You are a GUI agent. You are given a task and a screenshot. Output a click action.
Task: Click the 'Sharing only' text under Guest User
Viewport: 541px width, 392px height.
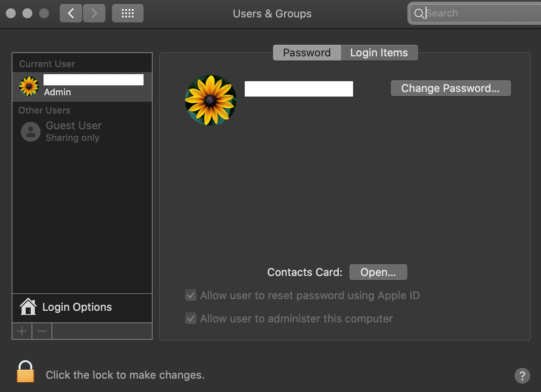coord(73,138)
